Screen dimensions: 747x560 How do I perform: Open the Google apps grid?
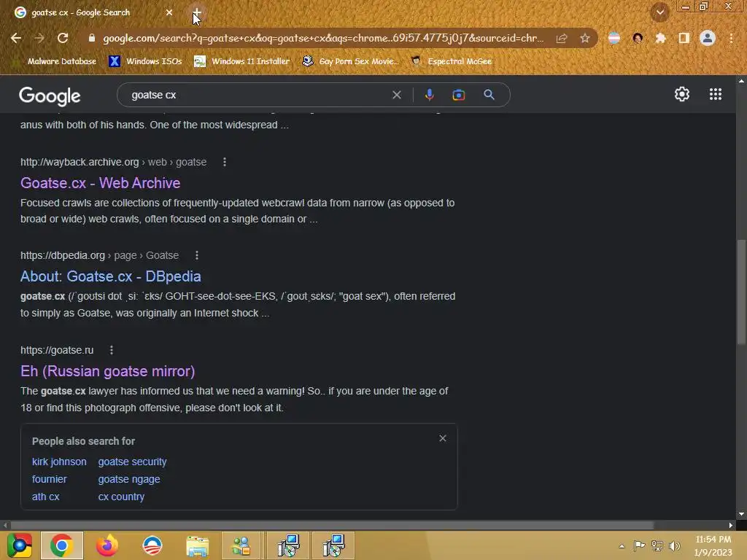[715, 94]
